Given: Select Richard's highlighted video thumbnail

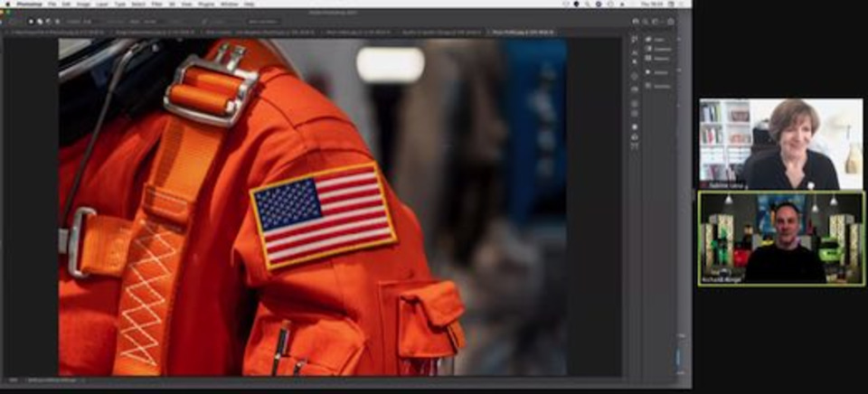Looking at the screenshot, I should (781, 239).
